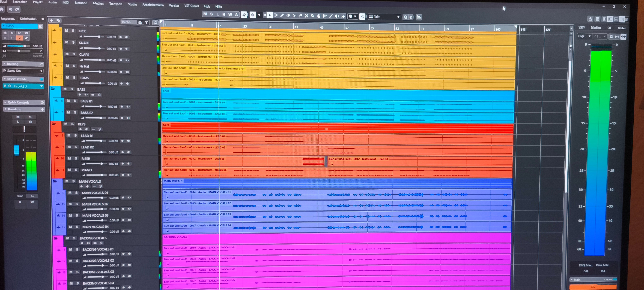Open the Takt grid type dropdown

tap(398, 17)
